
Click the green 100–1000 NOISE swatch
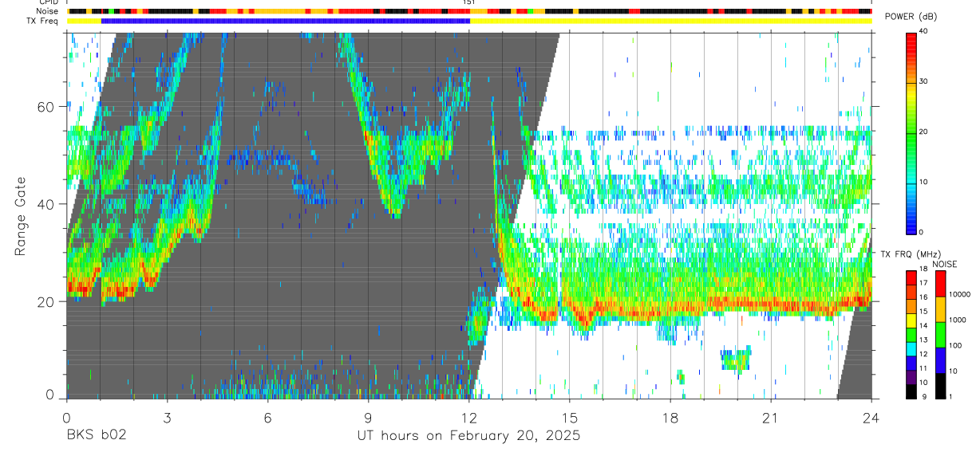tap(940, 334)
